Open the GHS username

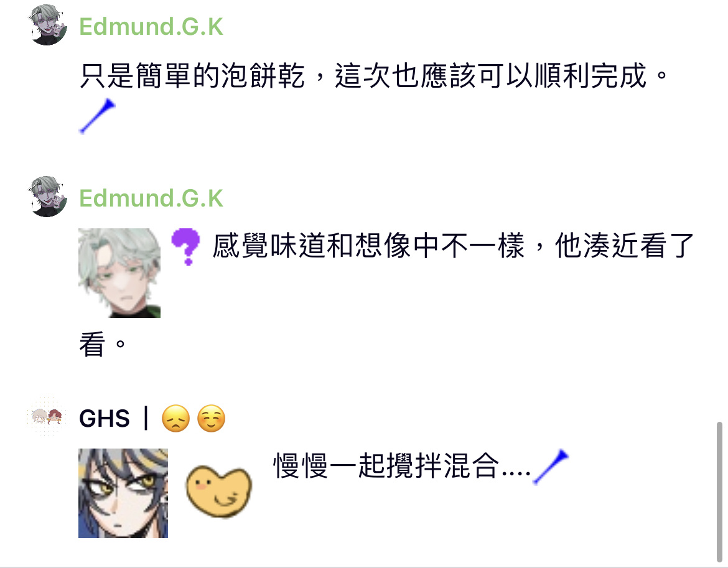tap(105, 419)
